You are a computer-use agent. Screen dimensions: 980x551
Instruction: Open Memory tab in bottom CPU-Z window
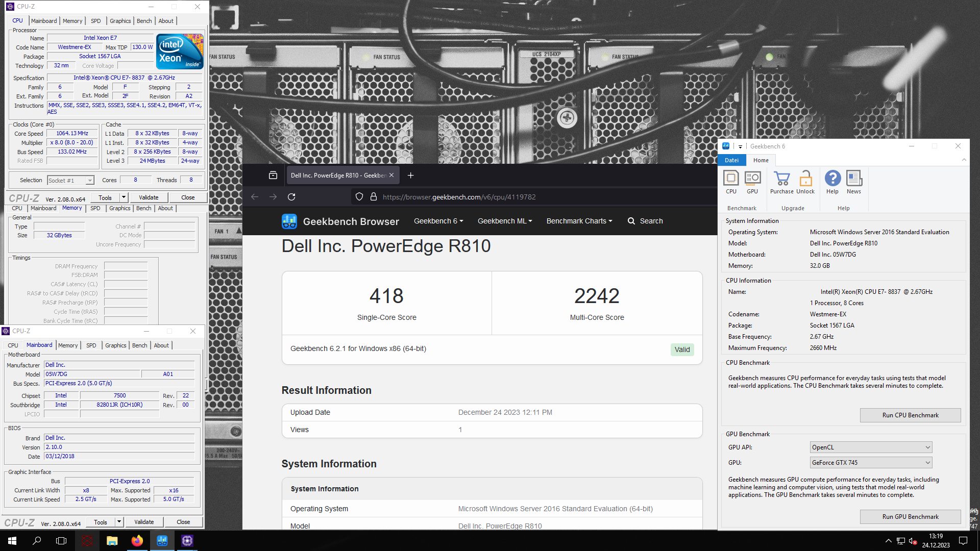[68, 345]
